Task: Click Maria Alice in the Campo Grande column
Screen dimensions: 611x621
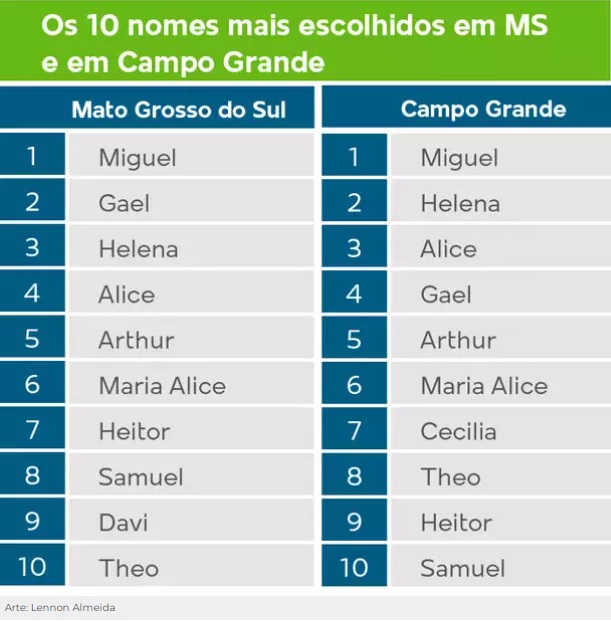Action: [484, 386]
